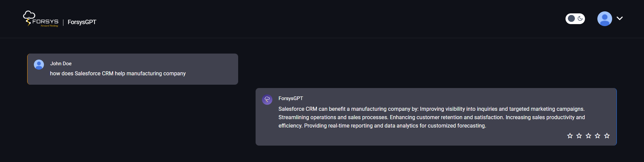This screenshot has width=644, height=162.
Task: Click the ForsysGPT bot avatar icon
Action: 267,99
